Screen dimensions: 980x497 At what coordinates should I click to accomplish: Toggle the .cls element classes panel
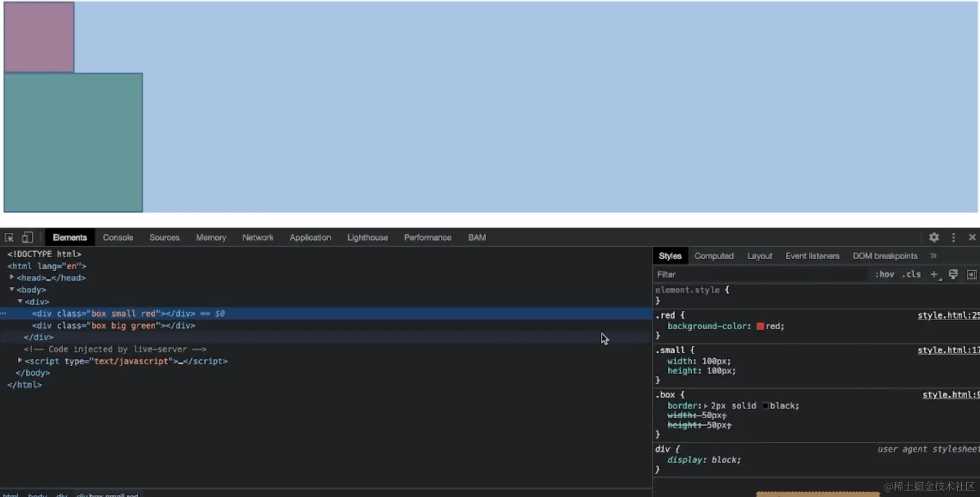tap(912, 274)
